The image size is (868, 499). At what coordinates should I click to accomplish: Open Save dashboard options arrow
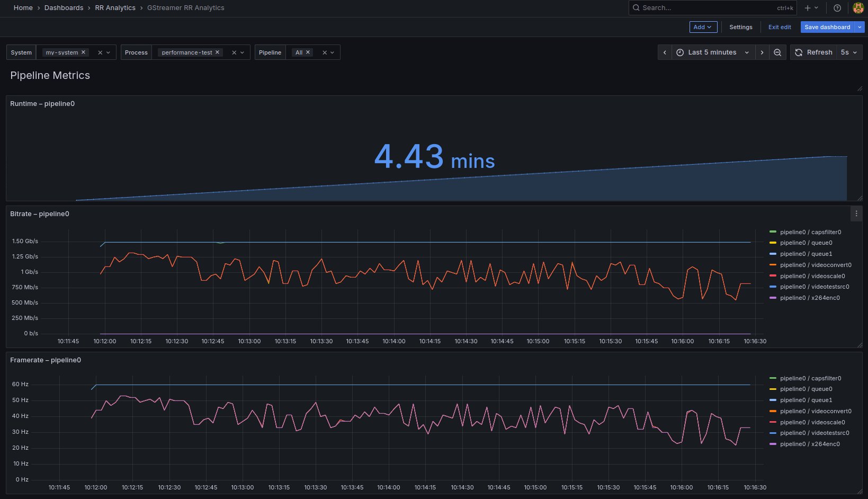point(860,27)
